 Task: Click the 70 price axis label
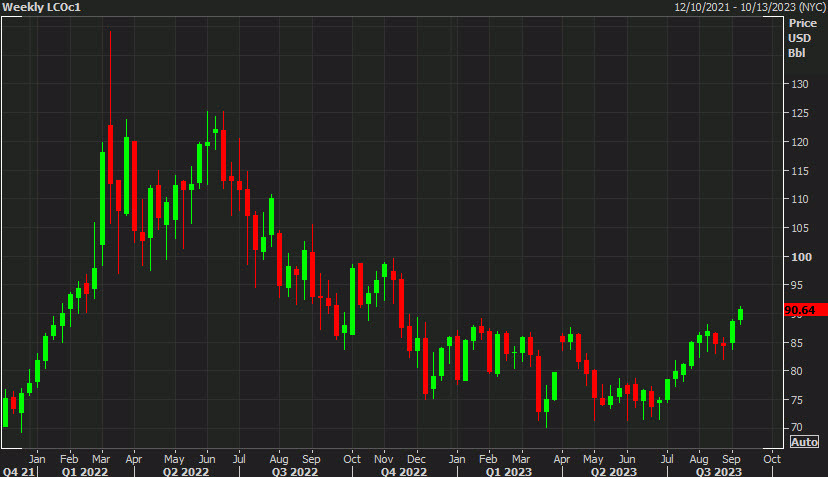(x=796, y=427)
